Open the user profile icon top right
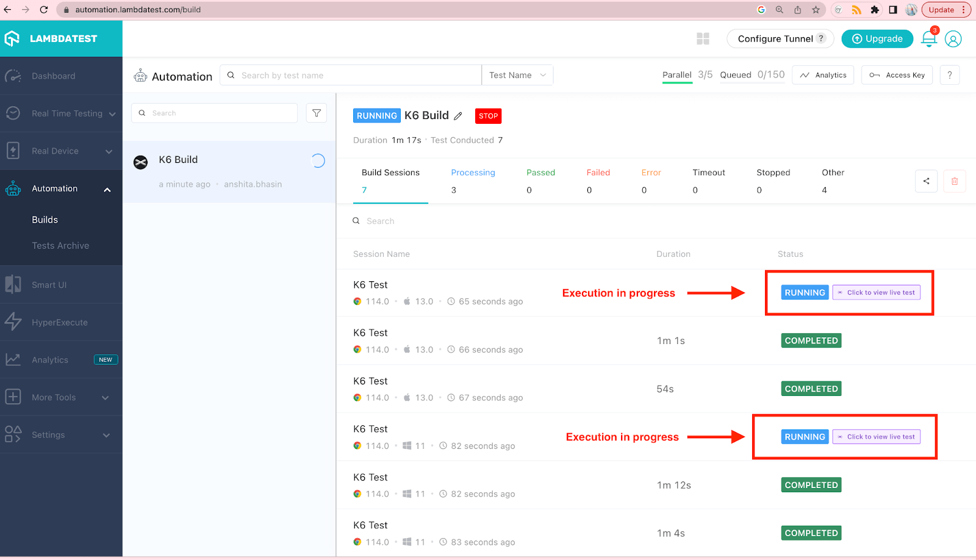Image resolution: width=976 pixels, height=560 pixels. click(x=953, y=38)
